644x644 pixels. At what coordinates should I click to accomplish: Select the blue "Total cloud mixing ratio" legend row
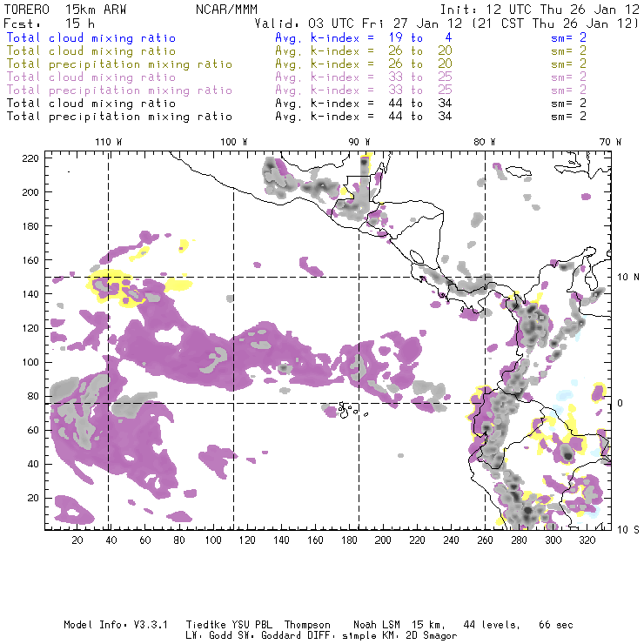tap(296, 37)
